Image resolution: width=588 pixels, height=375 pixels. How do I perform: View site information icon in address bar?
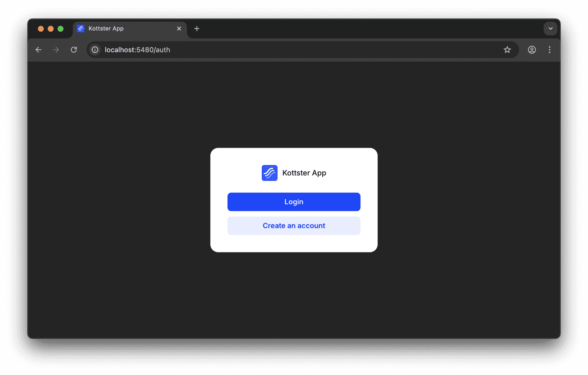[x=95, y=50]
